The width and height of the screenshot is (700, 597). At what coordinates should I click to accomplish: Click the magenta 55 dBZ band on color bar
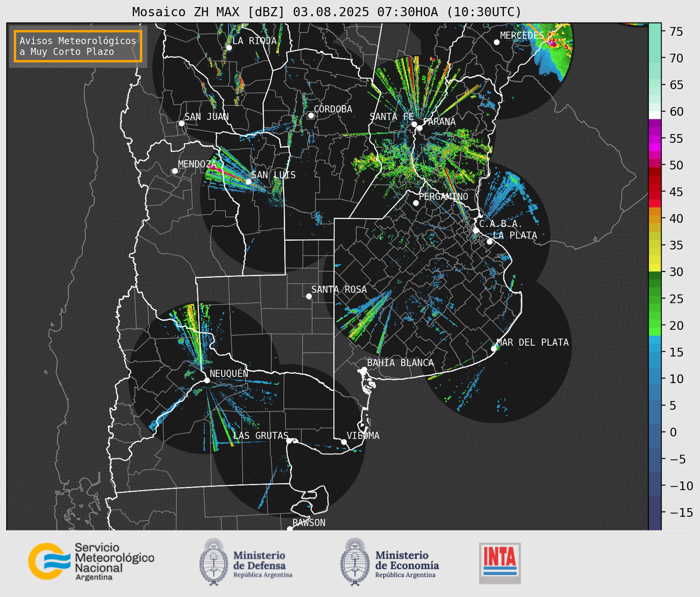click(655, 139)
